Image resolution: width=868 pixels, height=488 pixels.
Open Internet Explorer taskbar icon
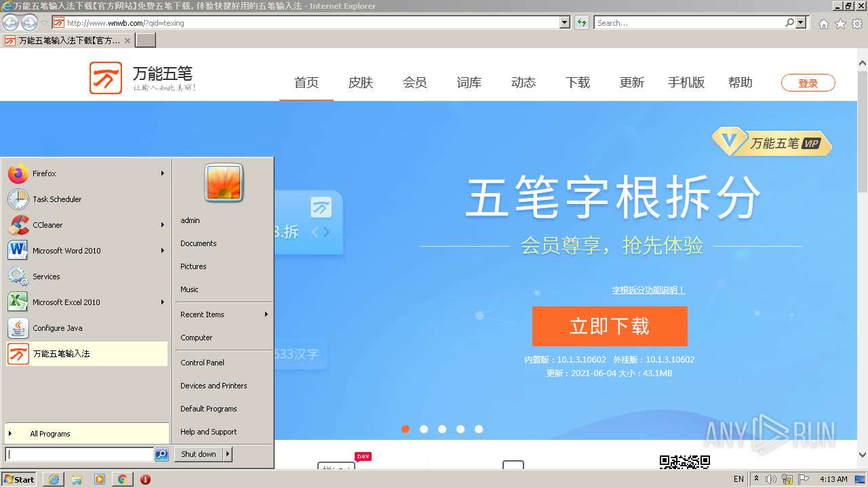point(54,479)
